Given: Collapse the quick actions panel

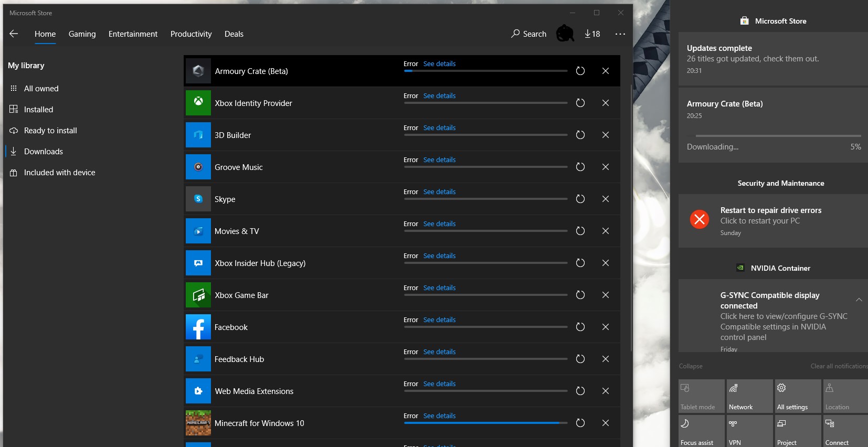Looking at the screenshot, I should (691, 366).
